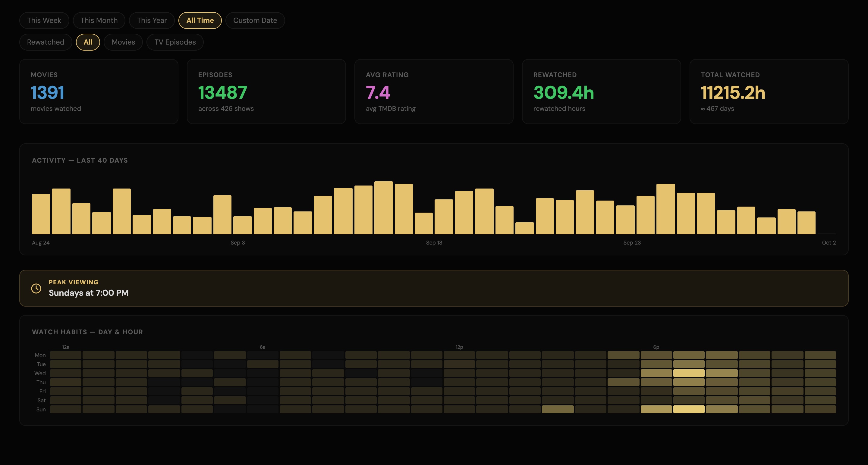Click the highlighted Sunday 3pm heatmap cell
Screen dimensions: 868x465
click(558, 410)
